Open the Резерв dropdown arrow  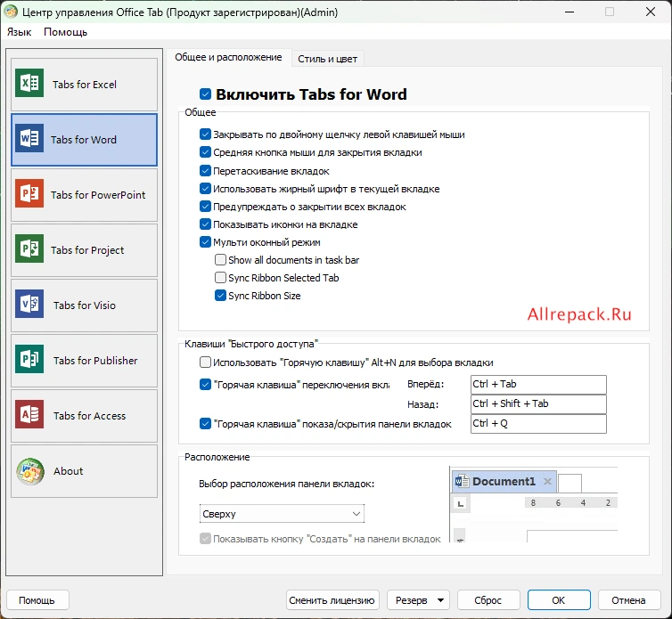(440, 600)
